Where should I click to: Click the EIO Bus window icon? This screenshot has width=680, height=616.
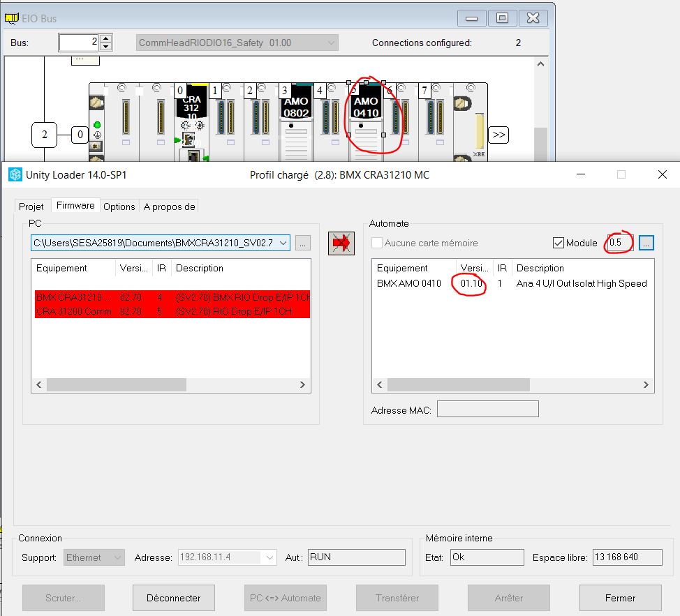tap(12, 18)
